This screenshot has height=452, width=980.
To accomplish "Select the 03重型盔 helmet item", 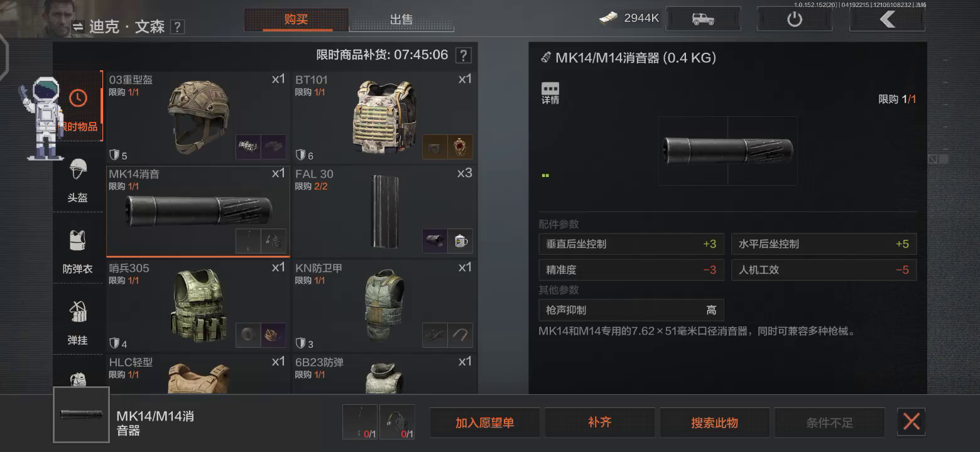I will [x=198, y=117].
